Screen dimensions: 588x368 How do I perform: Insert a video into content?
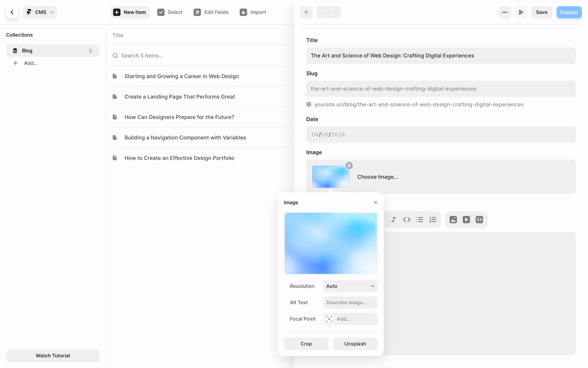click(x=466, y=220)
